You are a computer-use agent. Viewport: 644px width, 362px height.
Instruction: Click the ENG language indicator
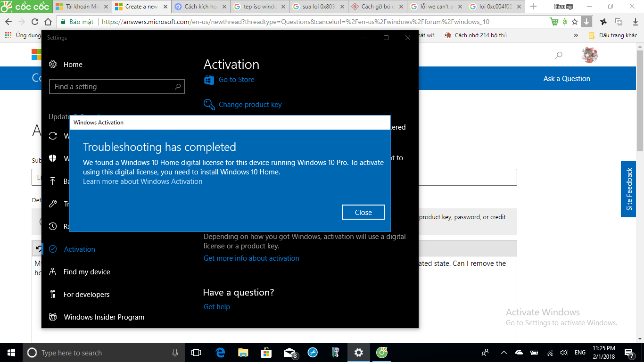click(x=580, y=353)
